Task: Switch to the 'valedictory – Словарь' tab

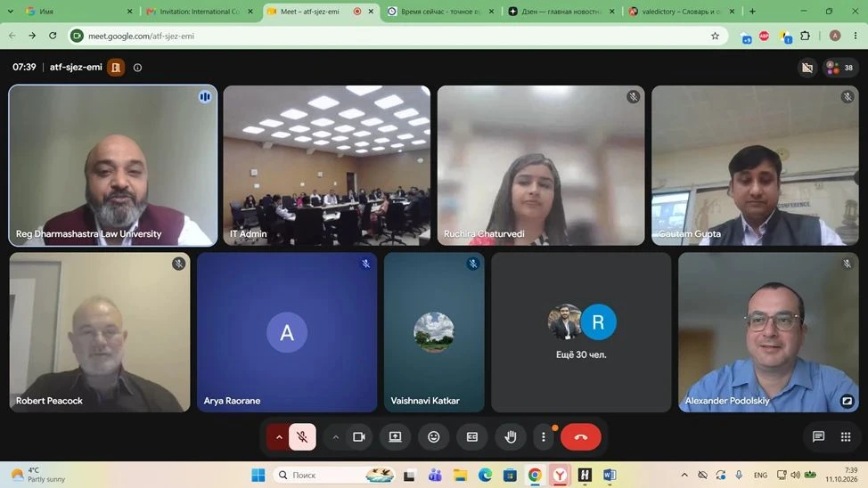Action: (682, 11)
